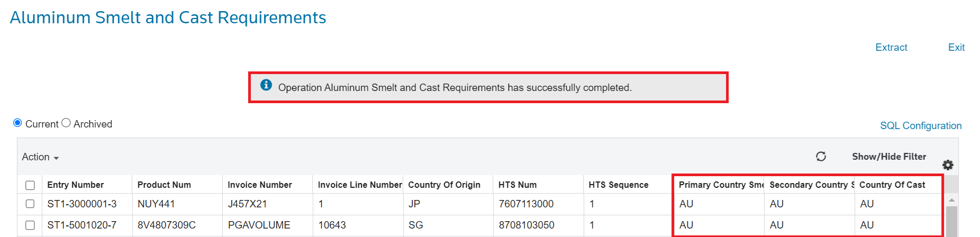Screen dimensions: 980x237
Task: Click the Country Of Origin column header
Action: click(444, 185)
